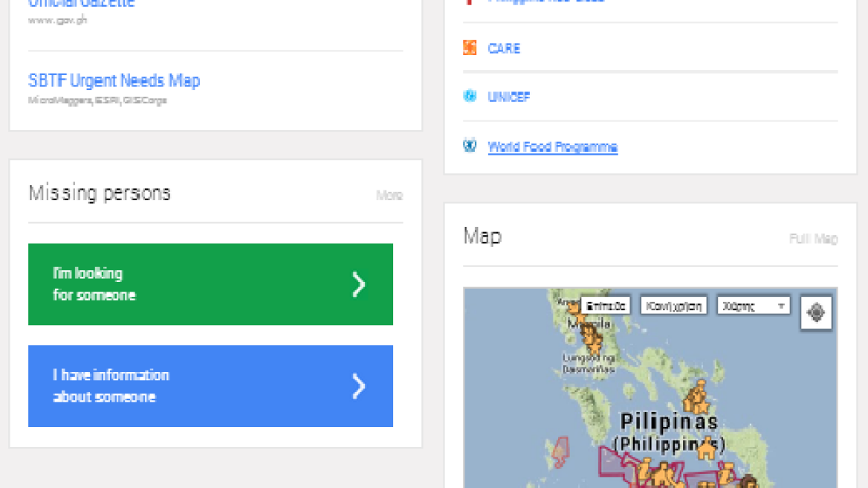This screenshot has height=488, width=868.
Task: Click the World Food Programme logo icon
Action: coord(470,146)
